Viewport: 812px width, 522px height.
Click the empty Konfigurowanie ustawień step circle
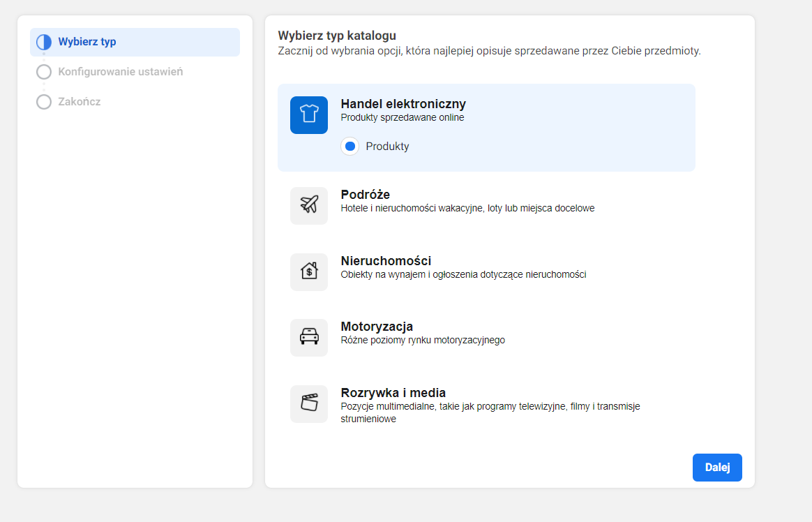point(44,72)
